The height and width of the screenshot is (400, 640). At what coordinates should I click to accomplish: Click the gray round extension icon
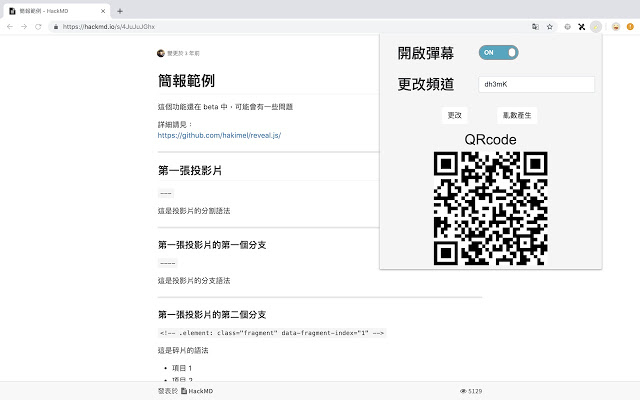pyautogui.click(x=567, y=27)
